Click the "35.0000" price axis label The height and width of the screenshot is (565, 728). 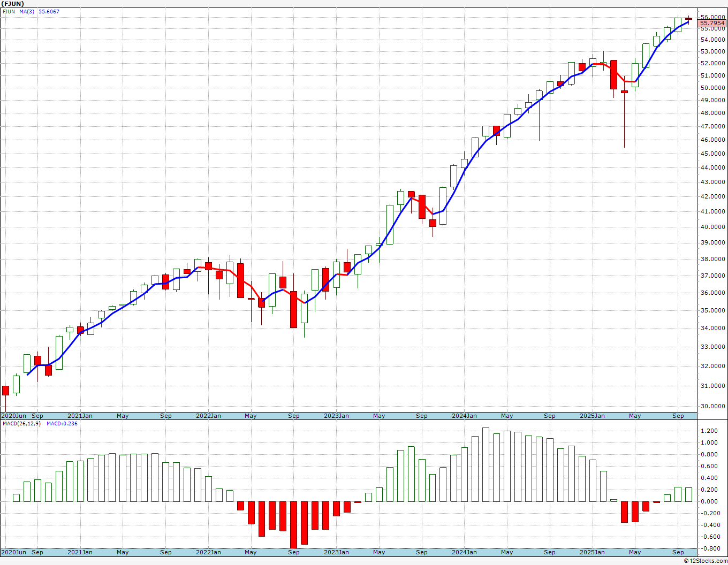pyautogui.click(x=712, y=310)
